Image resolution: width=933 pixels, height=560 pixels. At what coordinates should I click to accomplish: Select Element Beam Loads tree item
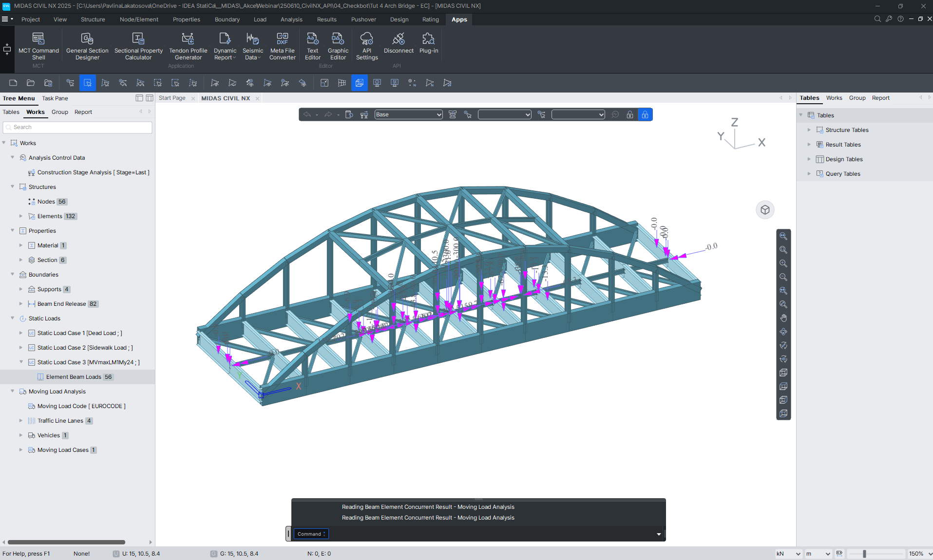point(74,377)
